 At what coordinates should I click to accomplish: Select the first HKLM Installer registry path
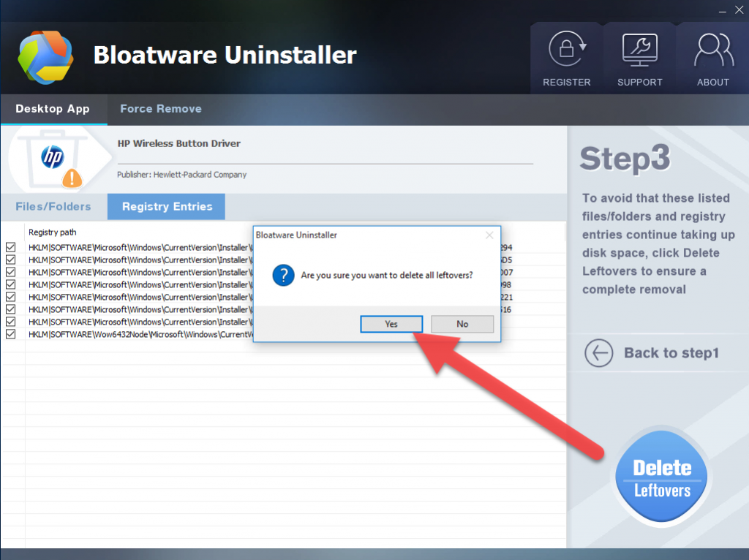[140, 247]
